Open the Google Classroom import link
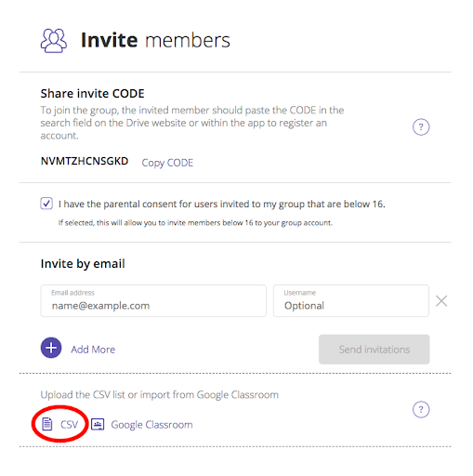The width and height of the screenshot is (473, 476). coord(151,425)
